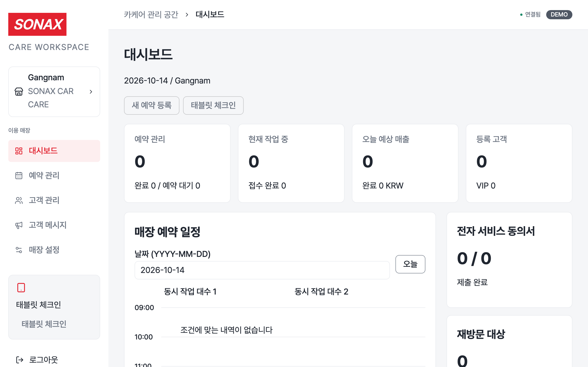Click the people icon for 고객 관리
The width and height of the screenshot is (588, 367).
click(19, 200)
